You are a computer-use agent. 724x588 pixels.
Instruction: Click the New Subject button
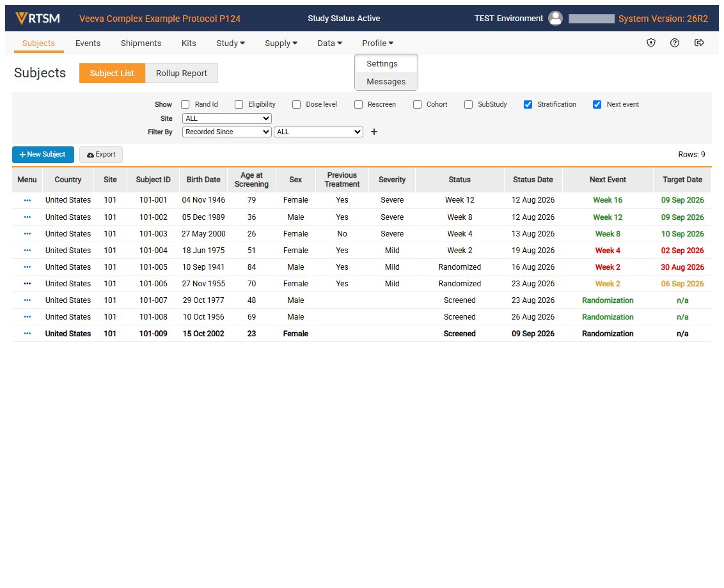43,155
